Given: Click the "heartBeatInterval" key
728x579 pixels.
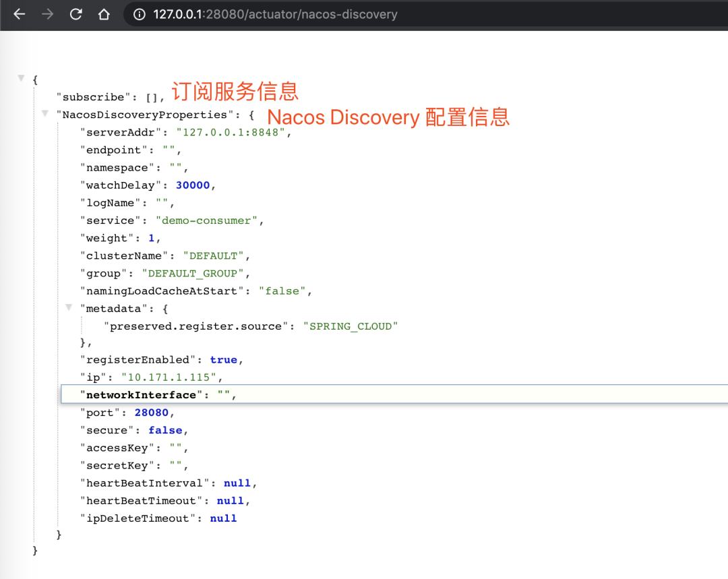Looking at the screenshot, I should point(144,483).
